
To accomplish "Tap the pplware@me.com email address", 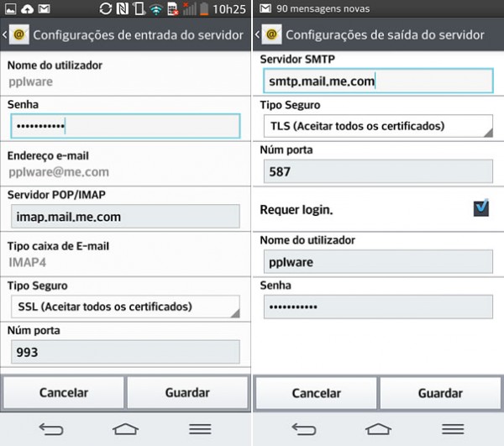I will (x=59, y=172).
